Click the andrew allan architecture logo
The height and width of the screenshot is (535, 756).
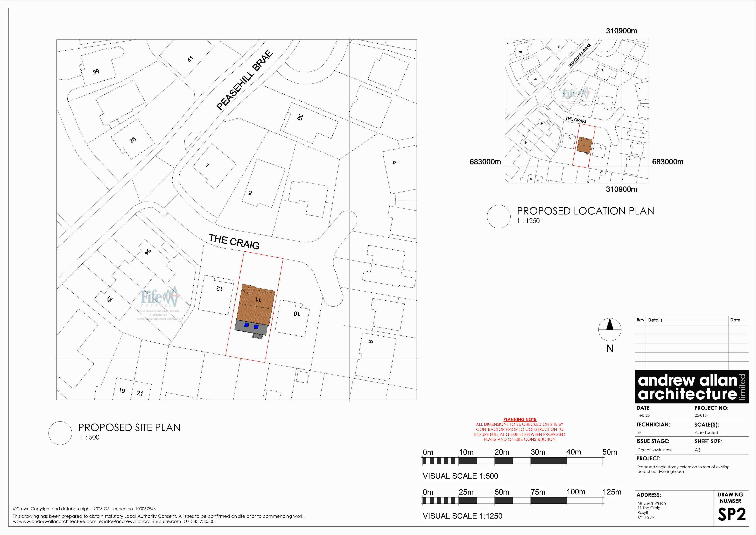click(x=691, y=387)
